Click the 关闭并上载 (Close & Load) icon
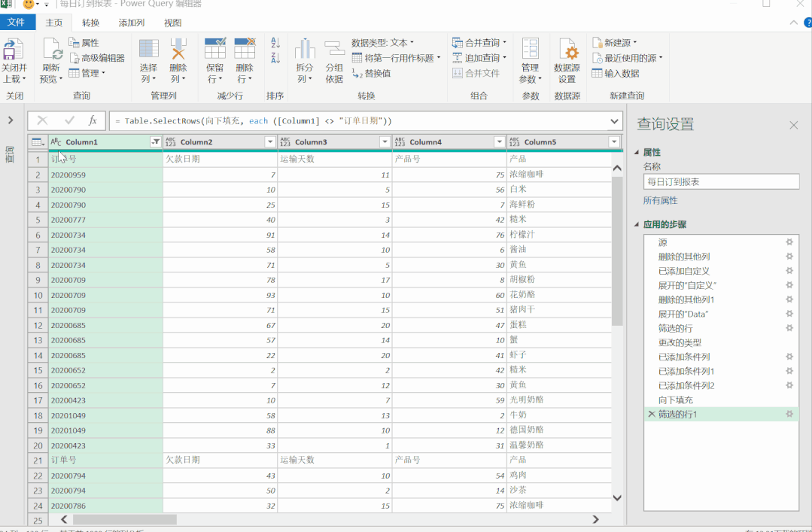The width and height of the screenshot is (812, 532). click(x=14, y=50)
